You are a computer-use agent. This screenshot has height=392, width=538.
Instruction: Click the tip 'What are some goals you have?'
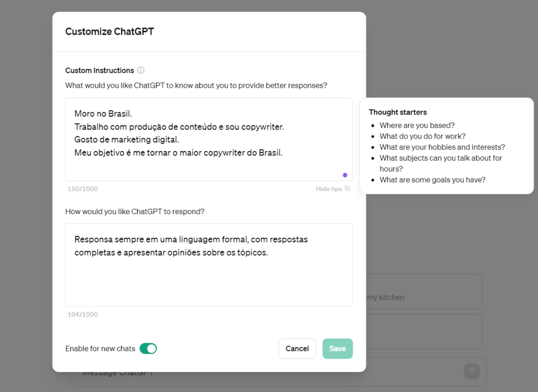click(432, 180)
